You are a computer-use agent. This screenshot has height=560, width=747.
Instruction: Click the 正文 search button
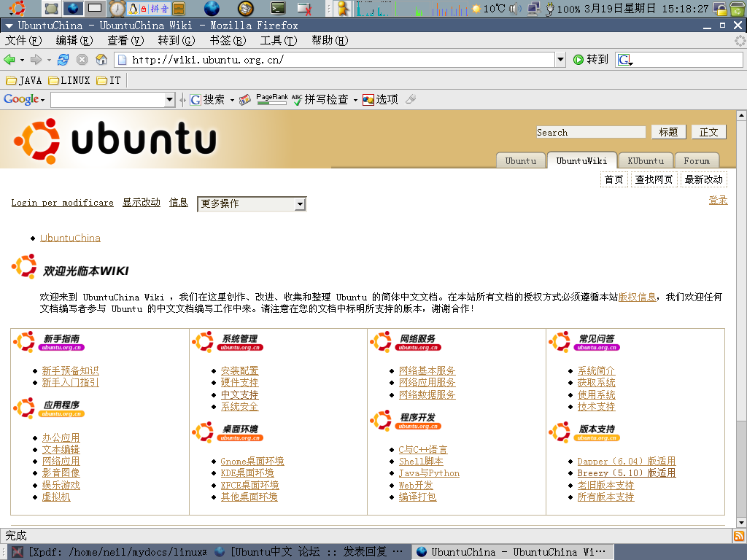point(709,132)
